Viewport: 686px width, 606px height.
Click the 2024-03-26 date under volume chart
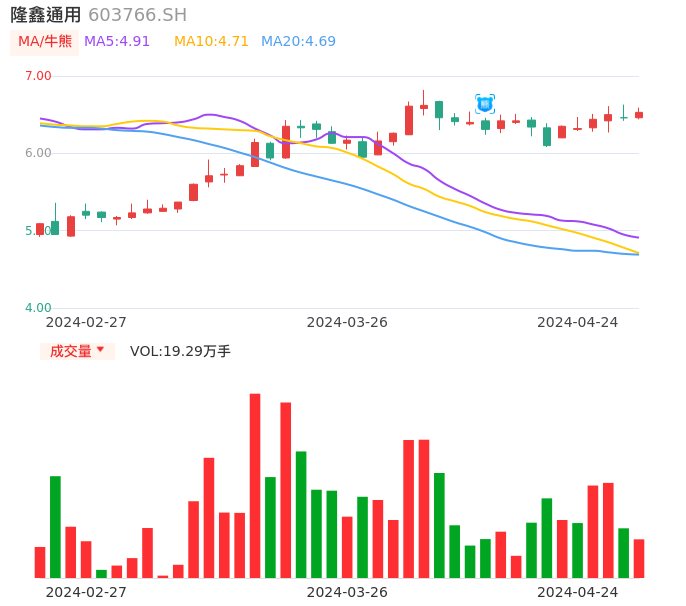click(347, 592)
